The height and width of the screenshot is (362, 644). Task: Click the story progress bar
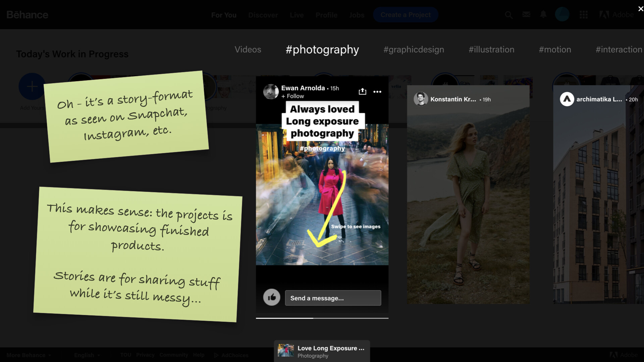coord(322,318)
